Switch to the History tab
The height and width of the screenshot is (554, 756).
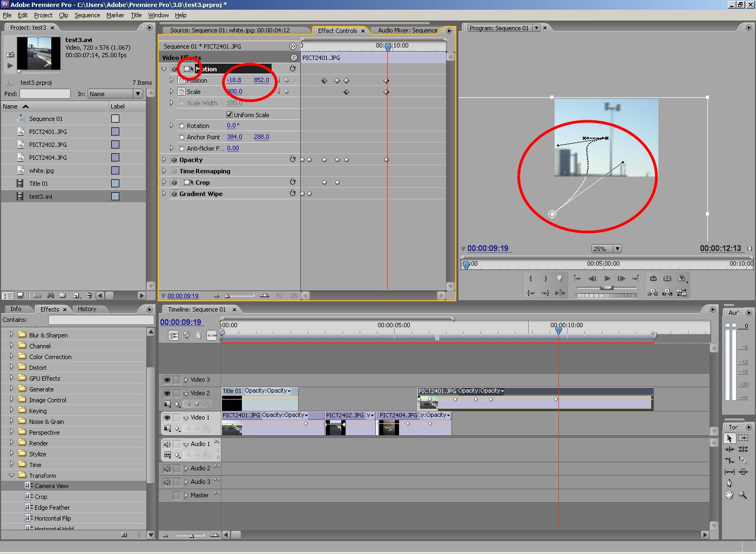pos(86,309)
